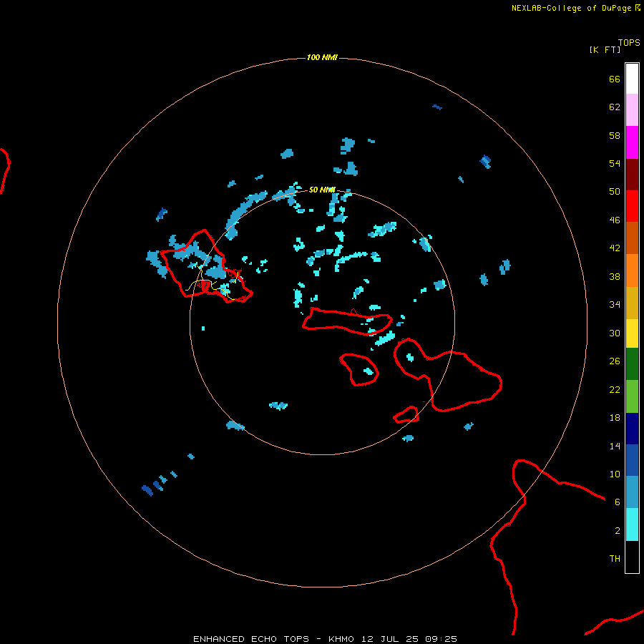Click the light blue 10 kft legend swatch

pos(632,492)
